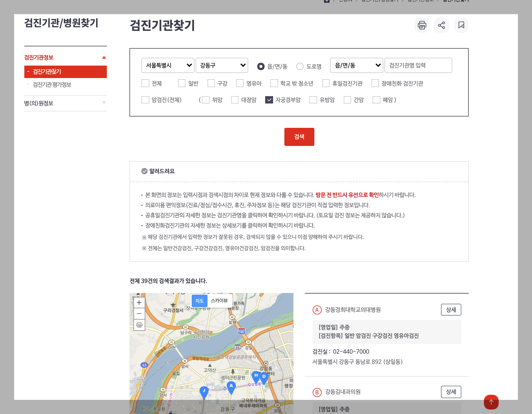Click the 검진기관명 입력 text field
The height and width of the screenshot is (414, 532).
click(418, 65)
